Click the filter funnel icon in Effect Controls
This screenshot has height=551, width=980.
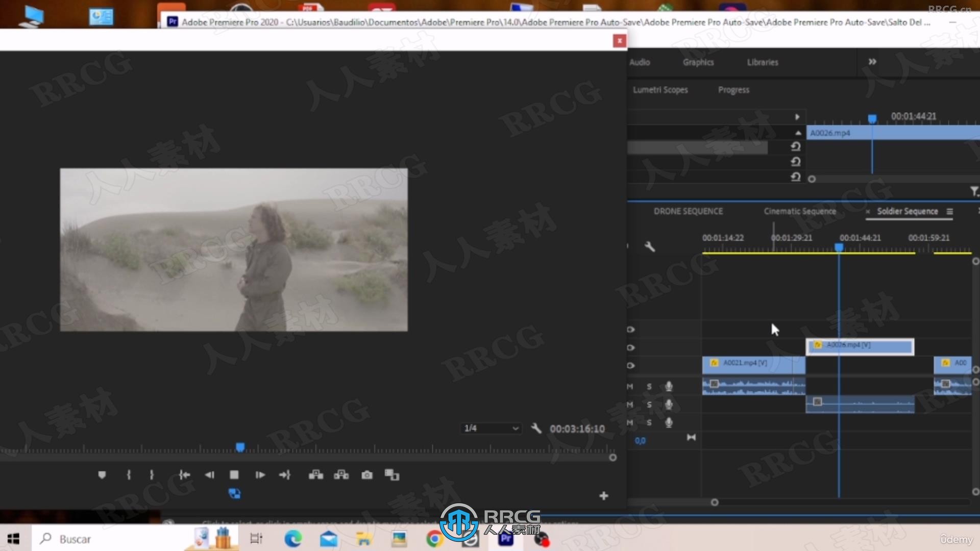(974, 191)
